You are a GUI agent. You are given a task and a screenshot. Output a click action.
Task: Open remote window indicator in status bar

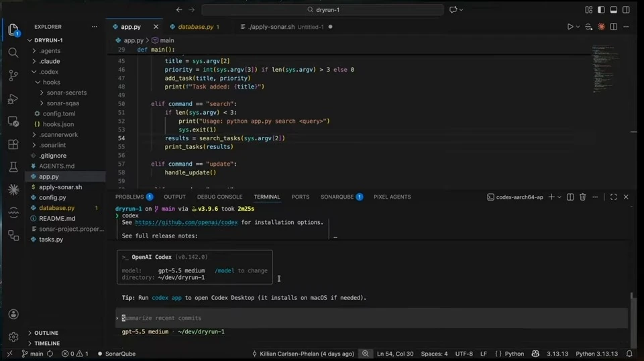[9, 354]
